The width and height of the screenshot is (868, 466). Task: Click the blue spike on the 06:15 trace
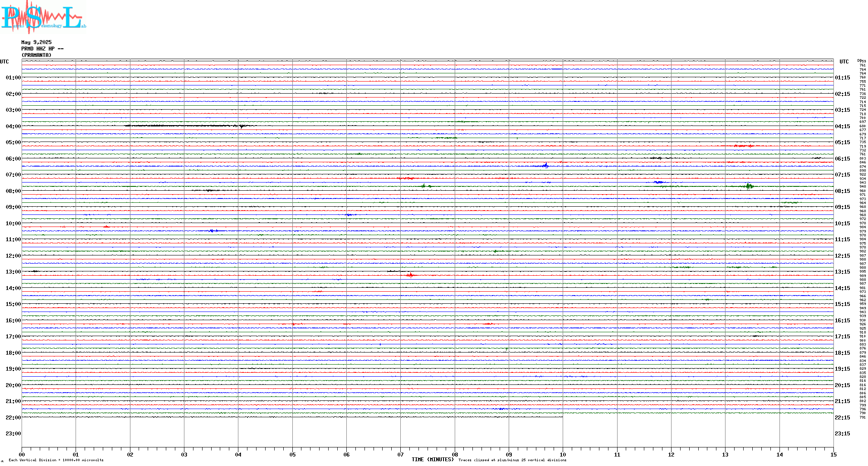(545, 165)
